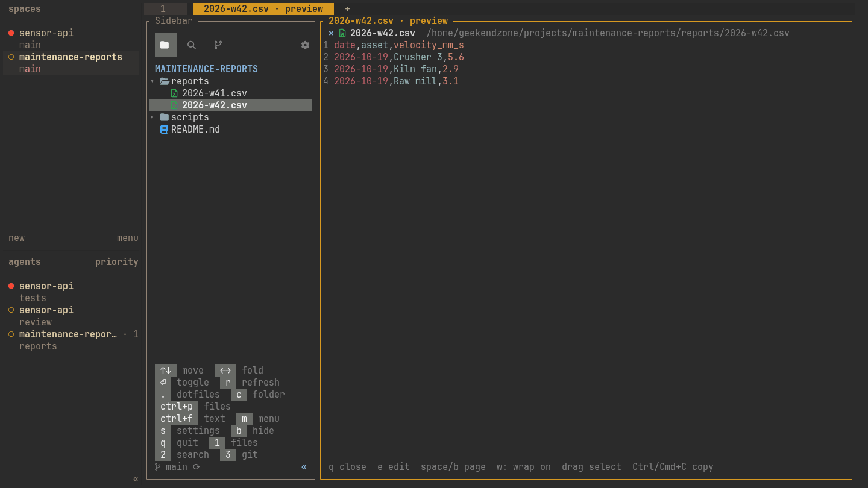Create a new space
Viewport: 868px width, 488px height.
17,238
